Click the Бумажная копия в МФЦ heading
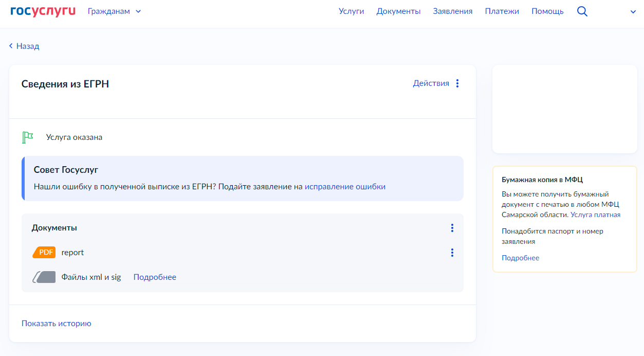 (542, 180)
